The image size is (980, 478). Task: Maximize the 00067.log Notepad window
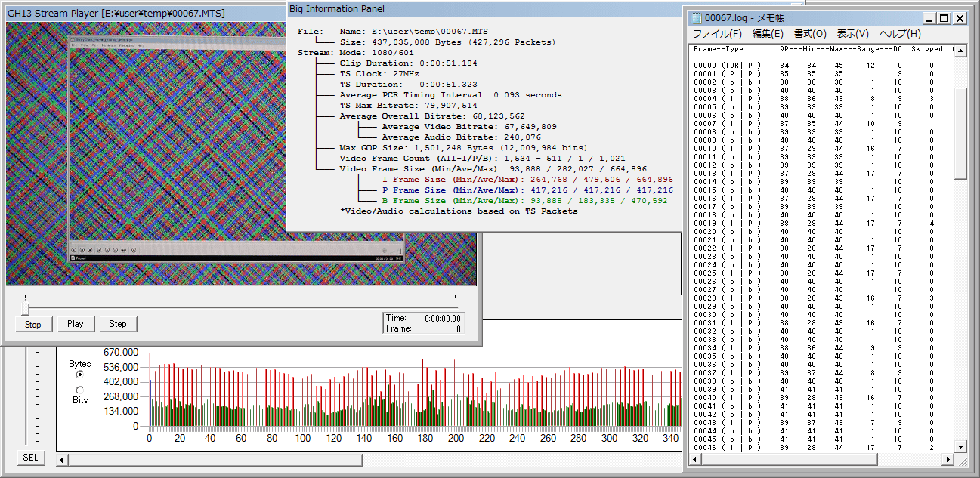(x=944, y=18)
